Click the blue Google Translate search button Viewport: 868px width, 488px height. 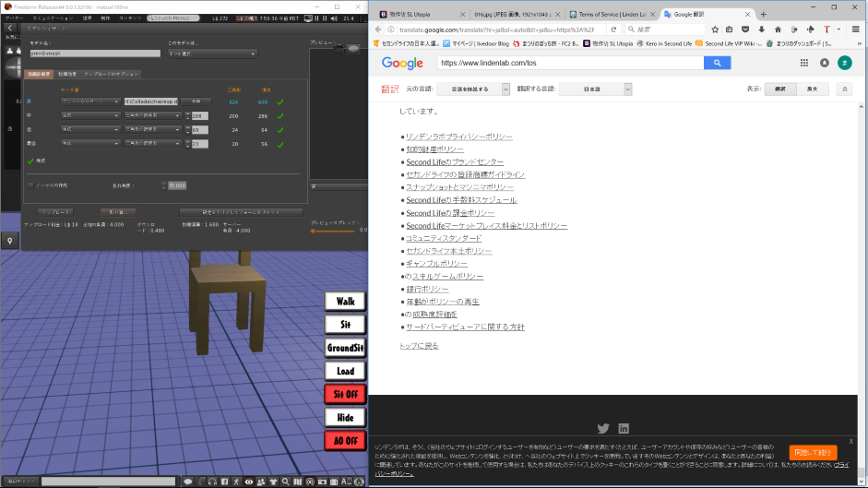tap(717, 63)
